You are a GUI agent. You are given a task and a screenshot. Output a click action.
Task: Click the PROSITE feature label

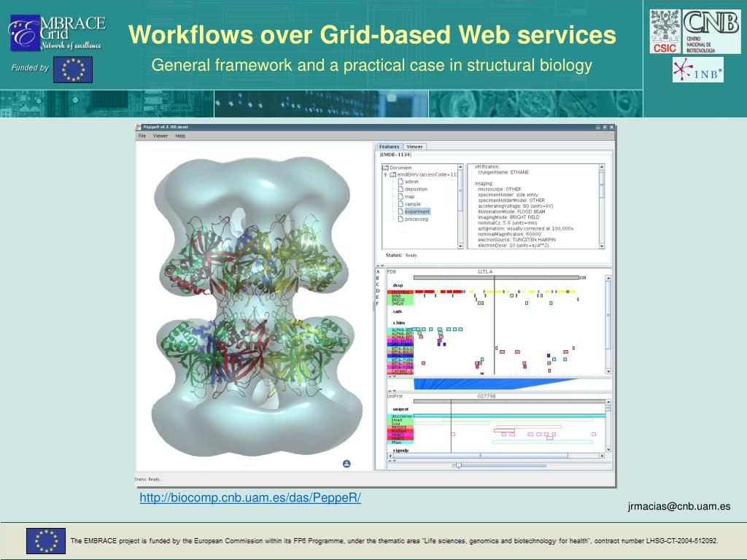click(400, 427)
